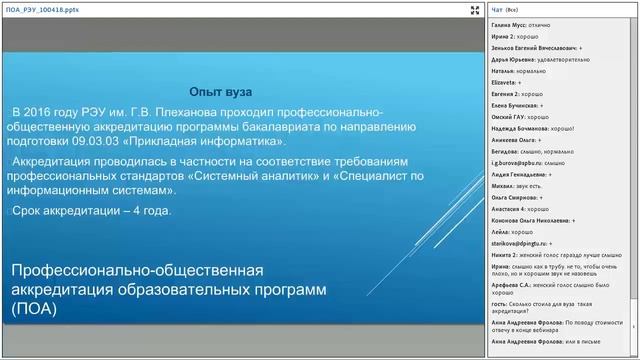Image resolution: width=640 pixels, height=360 pixels.
Task: Select Анастасия 4 chat message
Action: click(520, 209)
